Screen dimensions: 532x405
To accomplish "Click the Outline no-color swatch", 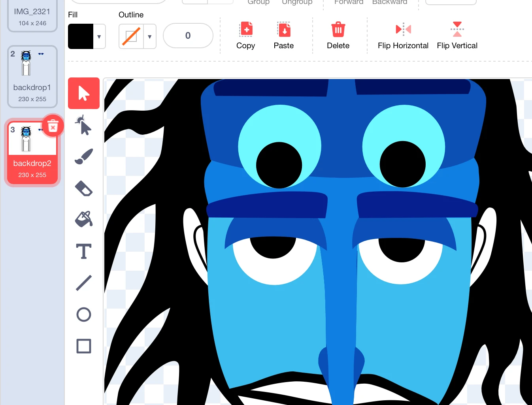I will point(131,36).
